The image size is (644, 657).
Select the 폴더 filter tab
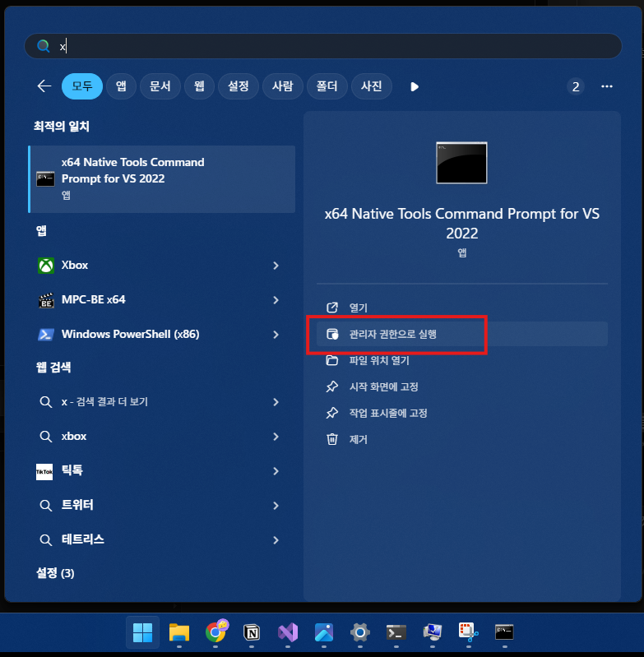[x=327, y=86]
